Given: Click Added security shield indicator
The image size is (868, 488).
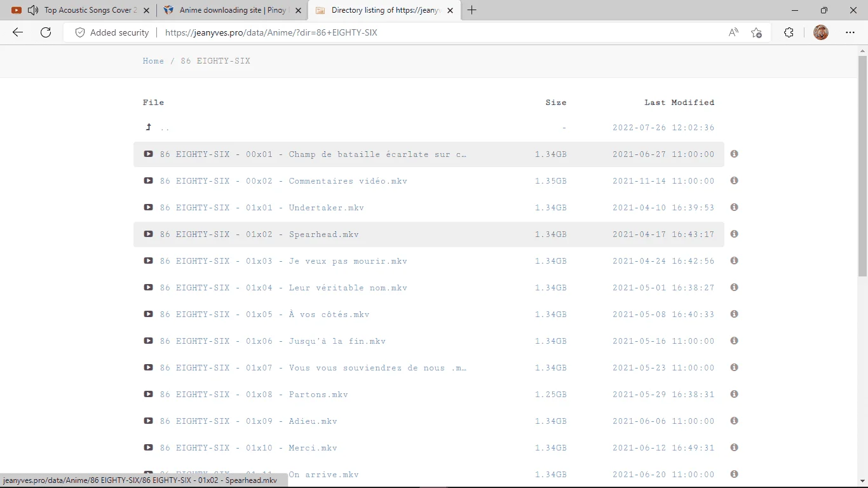Looking at the screenshot, I should pyautogui.click(x=112, y=32).
